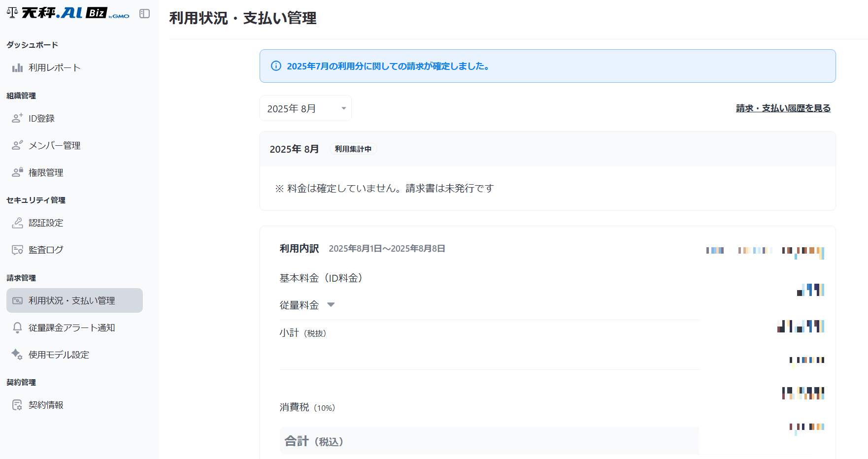Go to 契約情報 page

(46, 405)
